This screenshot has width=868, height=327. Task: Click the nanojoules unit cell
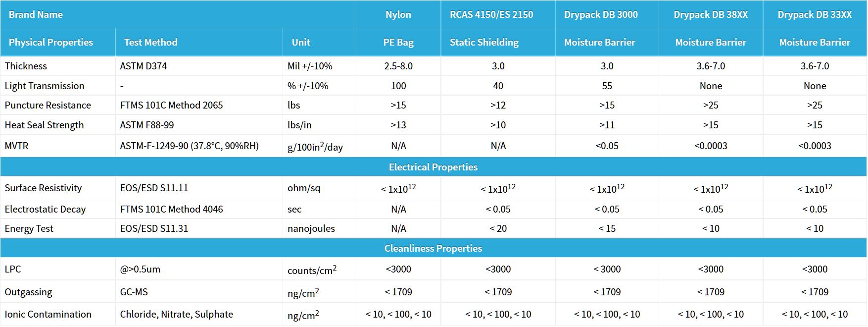point(311,228)
